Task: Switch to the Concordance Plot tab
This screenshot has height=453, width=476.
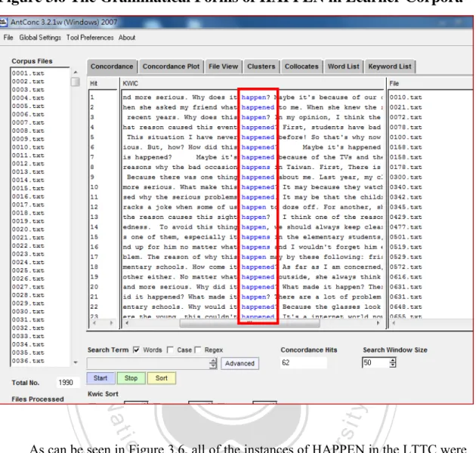Action: tap(171, 66)
